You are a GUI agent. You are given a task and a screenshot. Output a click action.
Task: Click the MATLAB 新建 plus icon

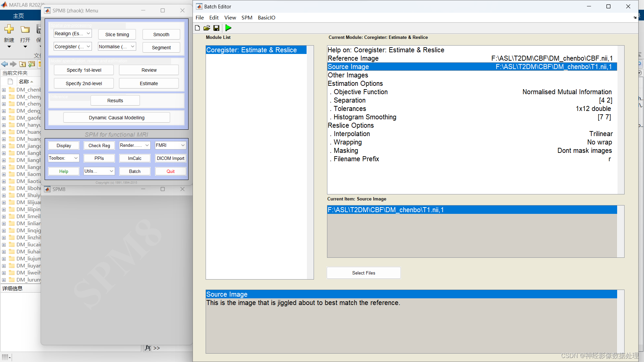coord(9,29)
